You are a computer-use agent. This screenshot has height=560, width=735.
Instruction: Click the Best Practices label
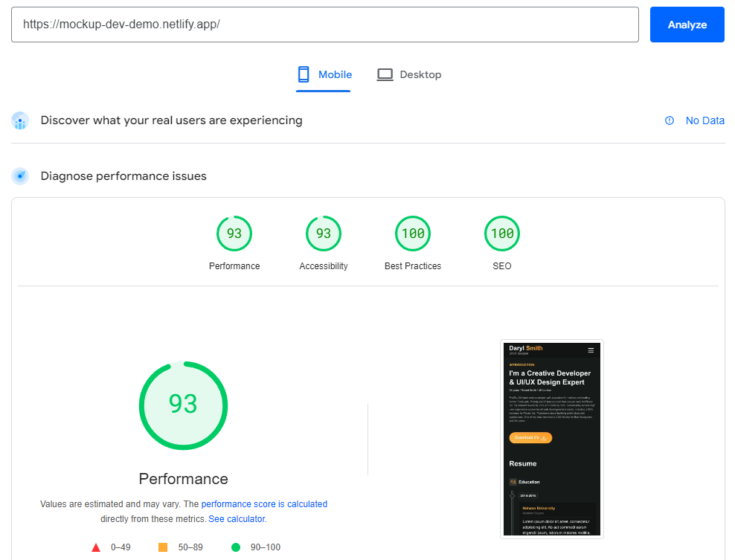point(413,266)
